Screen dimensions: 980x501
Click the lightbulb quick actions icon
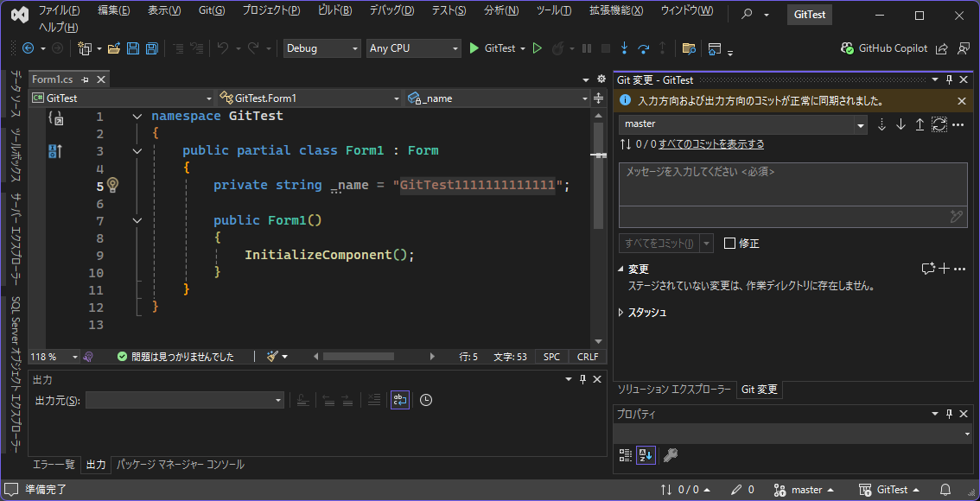(112, 185)
